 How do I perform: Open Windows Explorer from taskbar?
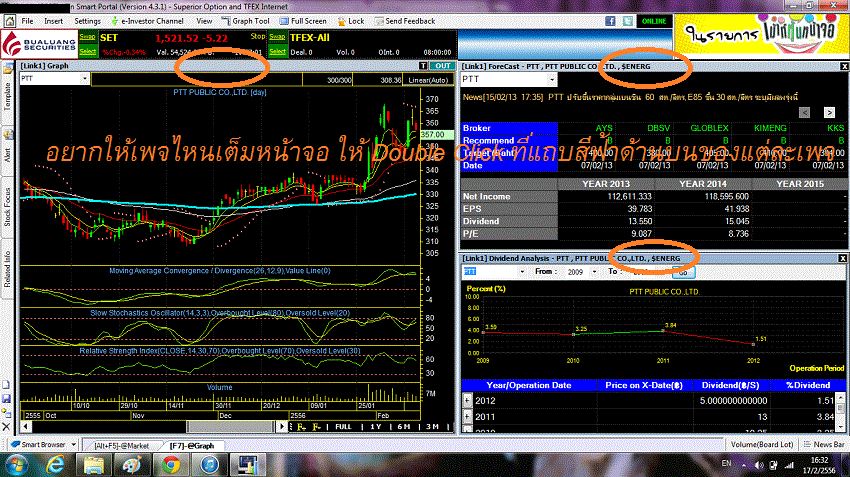(x=94, y=465)
